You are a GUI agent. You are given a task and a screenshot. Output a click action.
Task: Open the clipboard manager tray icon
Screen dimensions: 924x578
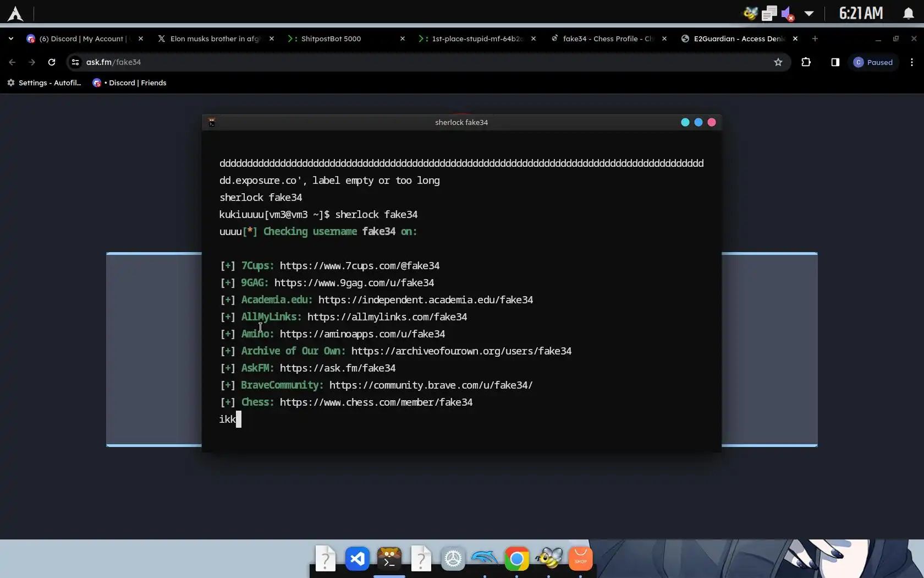tap(769, 13)
